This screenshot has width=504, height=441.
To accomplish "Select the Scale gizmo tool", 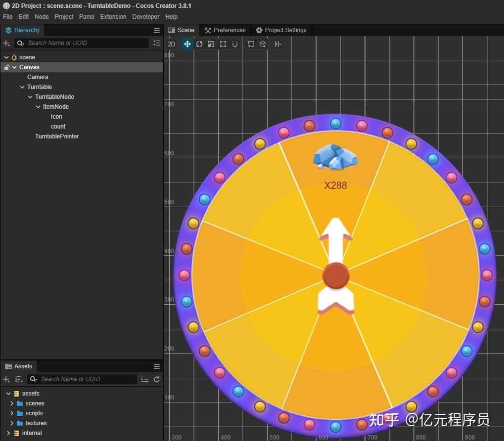I will point(211,44).
